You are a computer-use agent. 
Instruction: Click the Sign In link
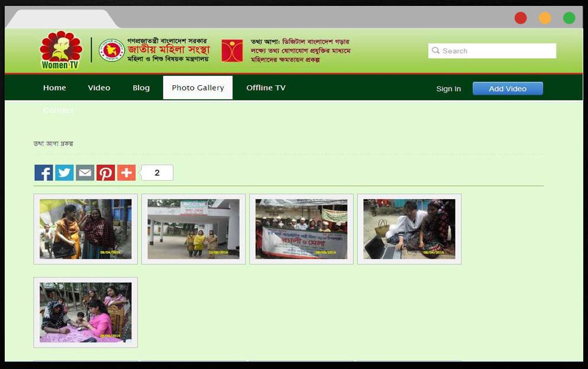point(448,89)
